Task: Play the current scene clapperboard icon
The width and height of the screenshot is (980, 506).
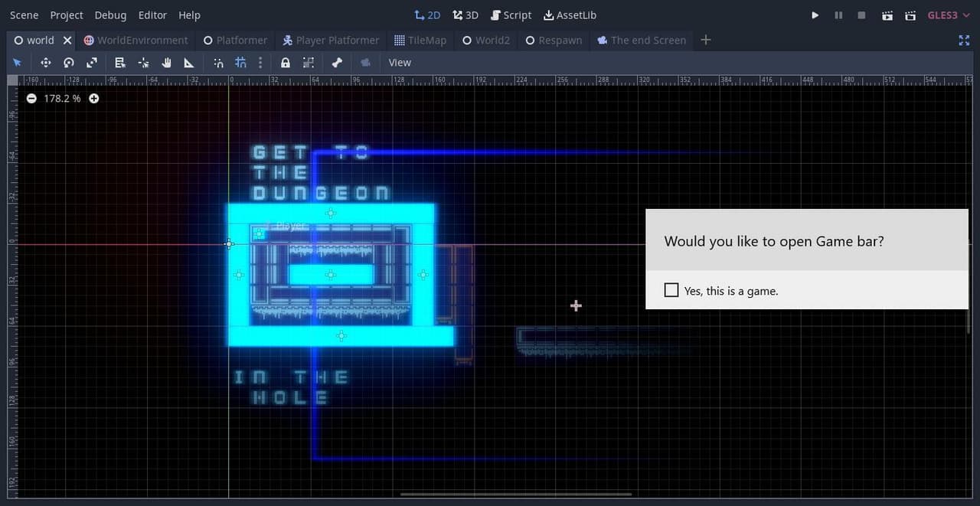Action: click(x=887, y=15)
